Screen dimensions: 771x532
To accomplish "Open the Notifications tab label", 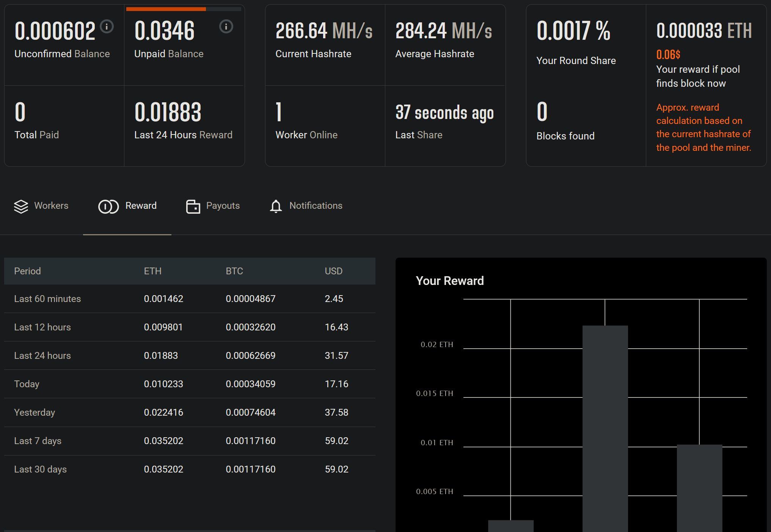I will [x=316, y=206].
